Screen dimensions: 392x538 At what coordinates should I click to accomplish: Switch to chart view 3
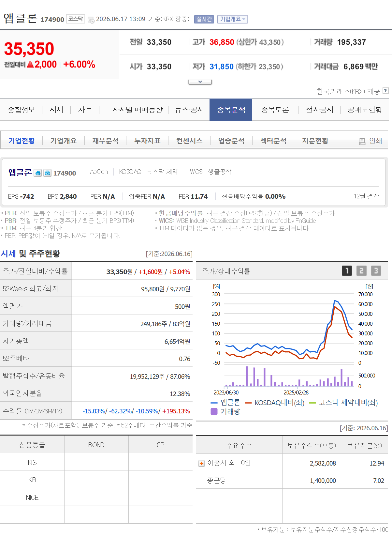[x=376, y=270]
